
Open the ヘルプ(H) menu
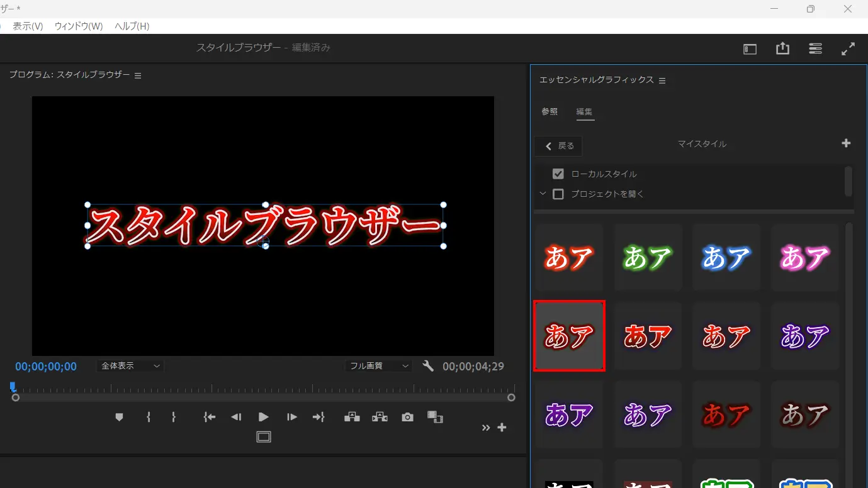pyautogui.click(x=132, y=26)
